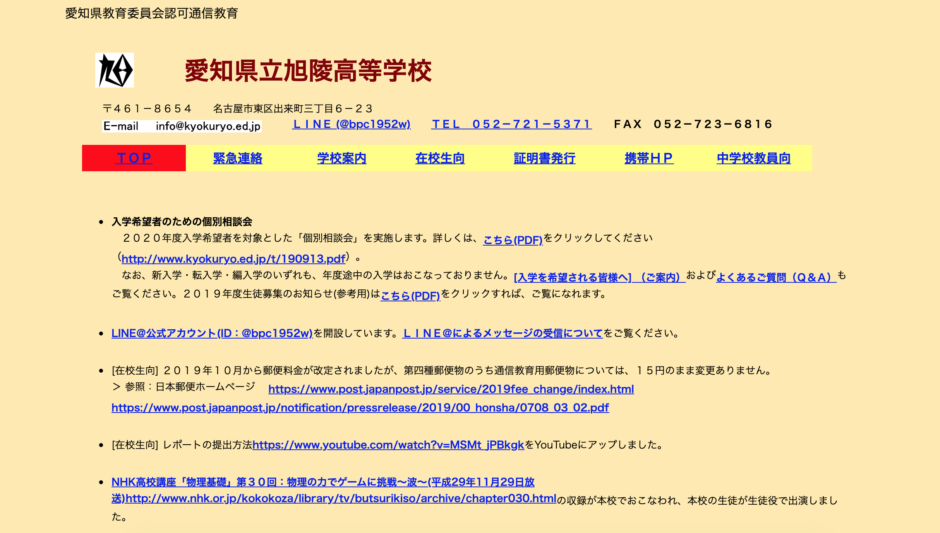
Task: Click the TEL 052-721-5371 link
Action: [511, 125]
